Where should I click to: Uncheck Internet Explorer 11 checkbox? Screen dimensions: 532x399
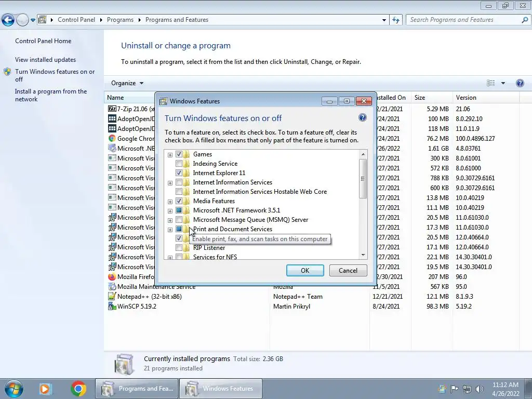click(179, 173)
